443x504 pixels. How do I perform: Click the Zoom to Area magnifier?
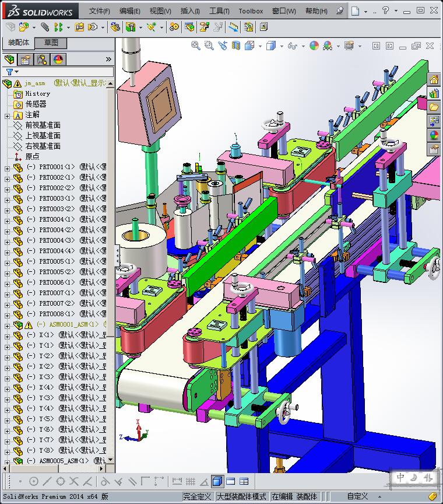[x=209, y=45]
